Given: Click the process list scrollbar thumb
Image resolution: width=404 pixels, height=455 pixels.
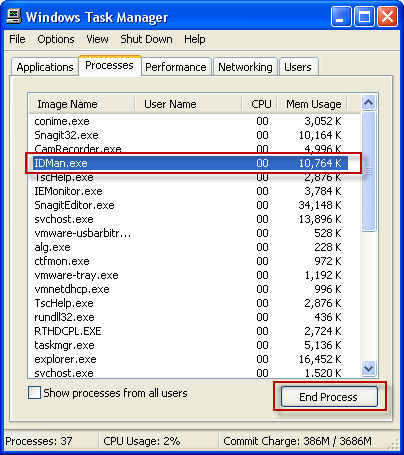Looking at the screenshot, I should point(369,171).
